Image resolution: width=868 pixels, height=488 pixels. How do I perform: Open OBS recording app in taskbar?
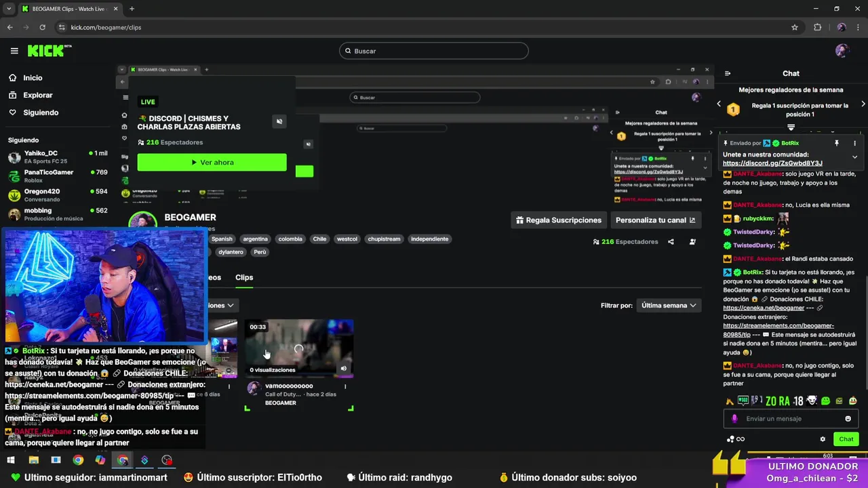(167, 460)
